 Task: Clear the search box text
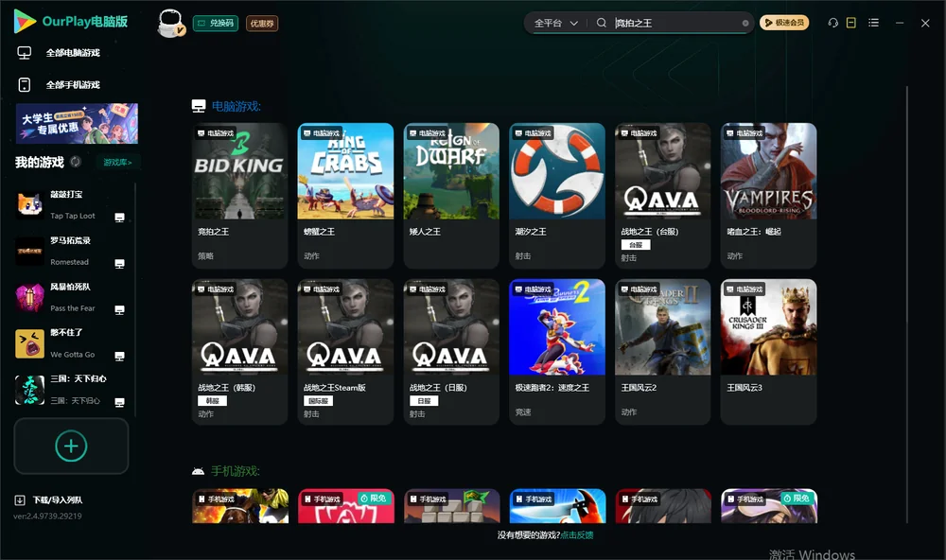[x=745, y=24]
